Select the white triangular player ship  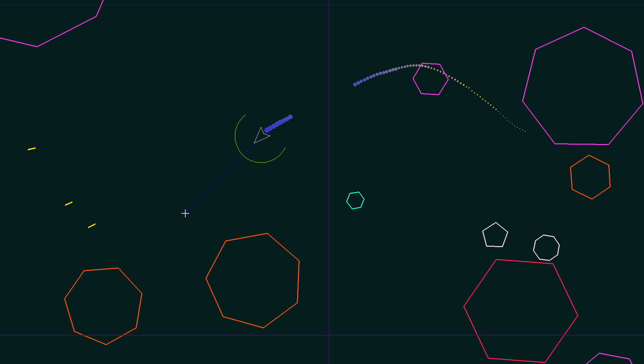pos(262,135)
